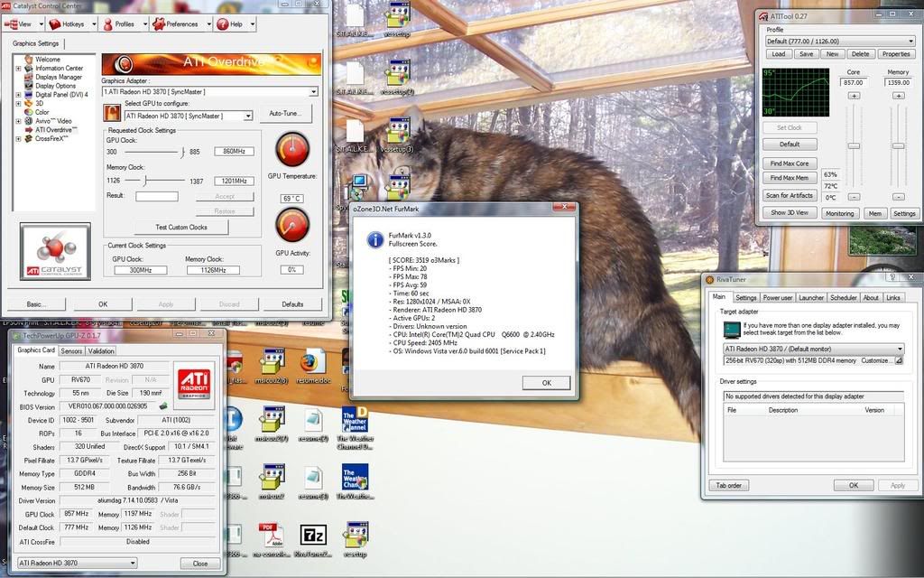Click the Overdrive lock icon
This screenshot has height=578, width=924.
(111, 113)
